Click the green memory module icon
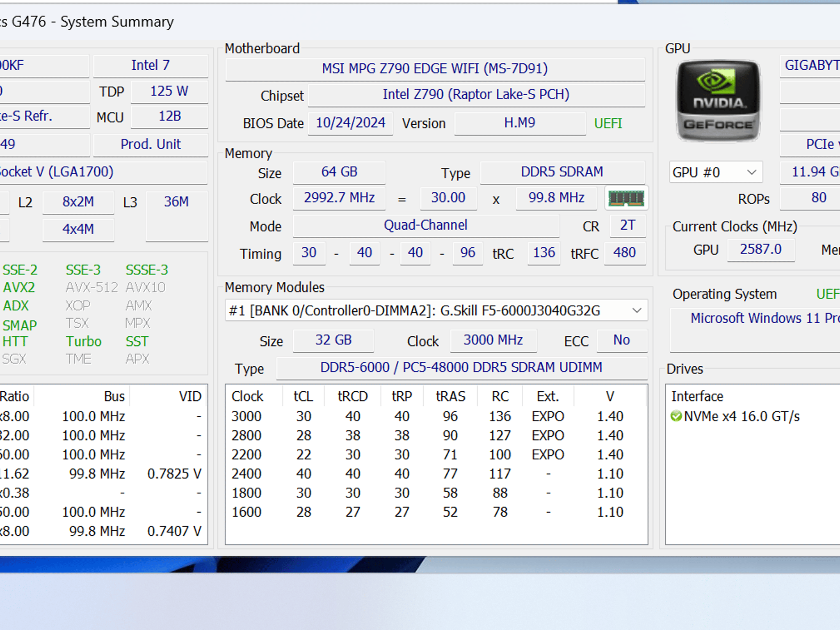The image size is (840, 630). pos(626,199)
